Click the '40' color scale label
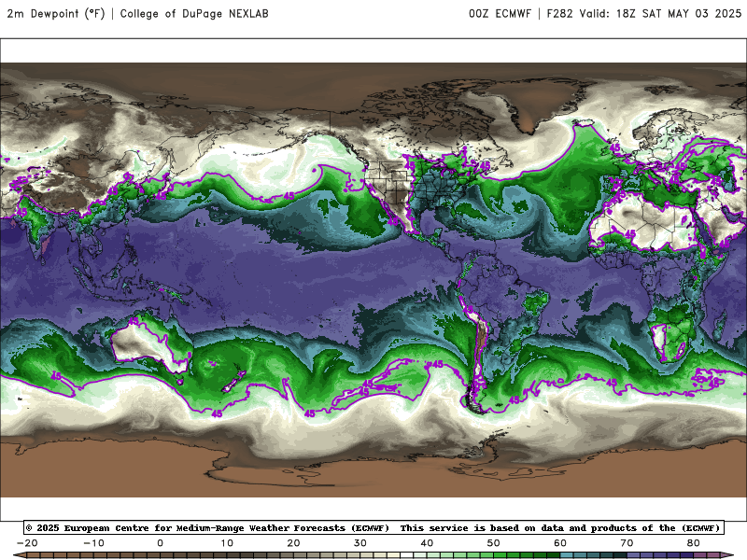Screen dimensions: 747x560 (x=427, y=543)
